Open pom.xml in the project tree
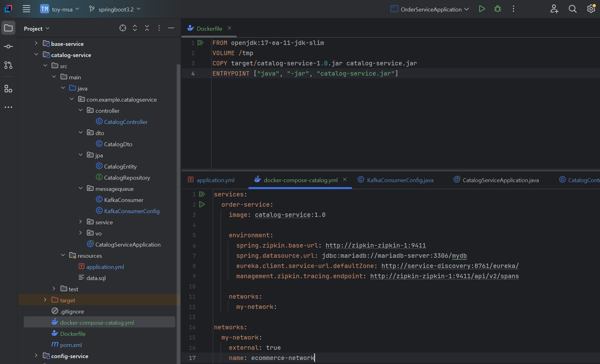The width and height of the screenshot is (600, 364). click(71, 345)
